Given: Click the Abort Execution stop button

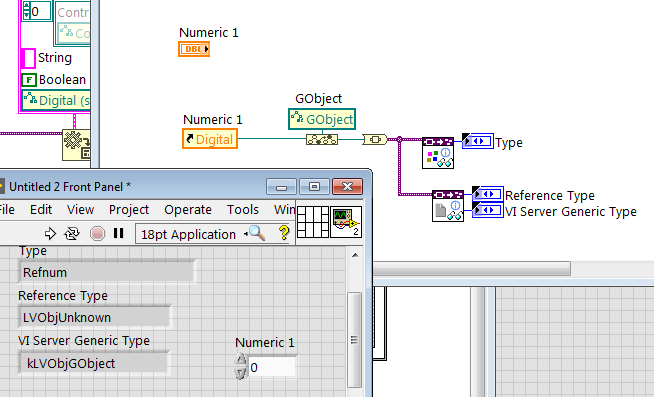Looking at the screenshot, I should (97, 234).
